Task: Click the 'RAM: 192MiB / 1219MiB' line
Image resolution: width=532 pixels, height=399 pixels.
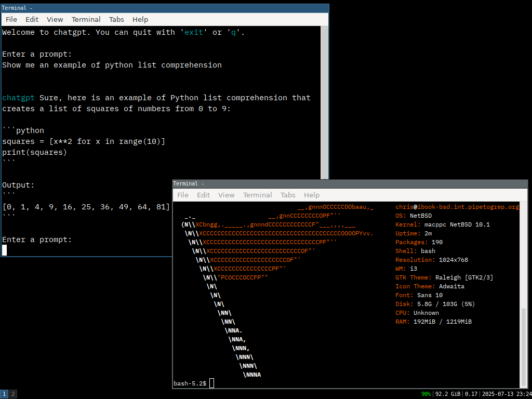Action: [434, 322]
